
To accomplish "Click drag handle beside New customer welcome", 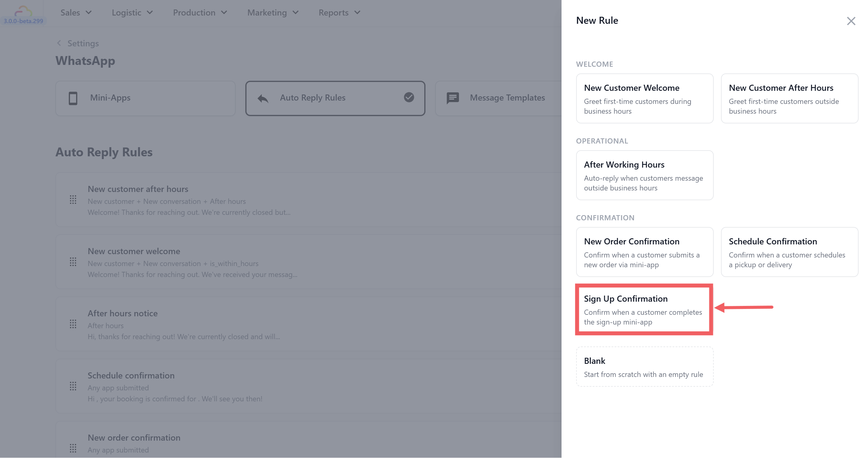I will 73,262.
